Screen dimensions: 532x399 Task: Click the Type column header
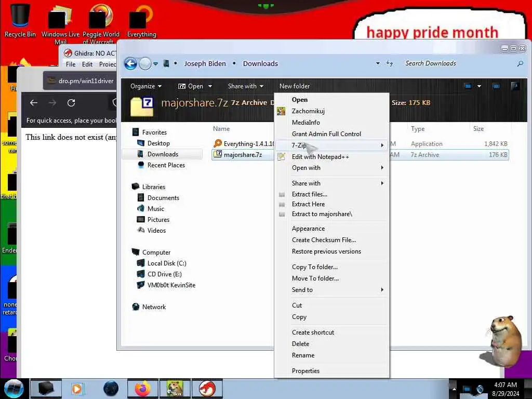pos(418,129)
